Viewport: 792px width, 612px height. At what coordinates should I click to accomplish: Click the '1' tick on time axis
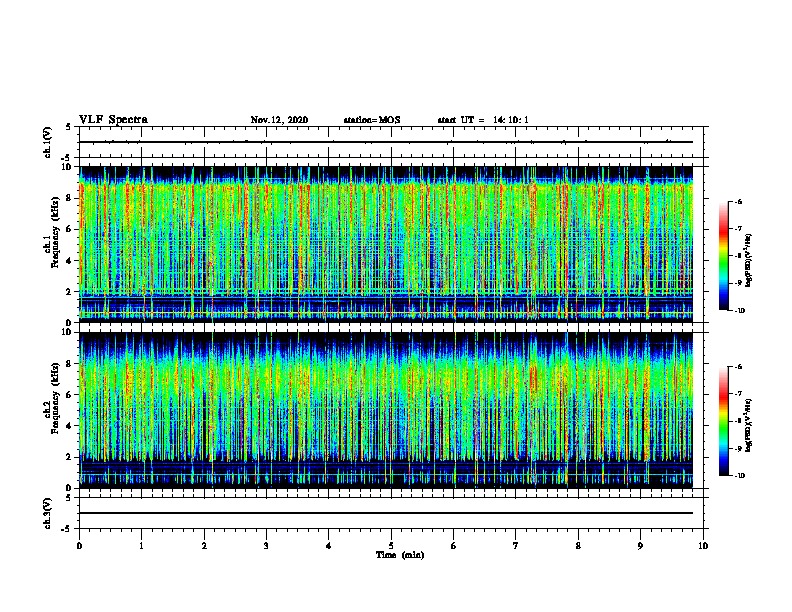[142, 545]
